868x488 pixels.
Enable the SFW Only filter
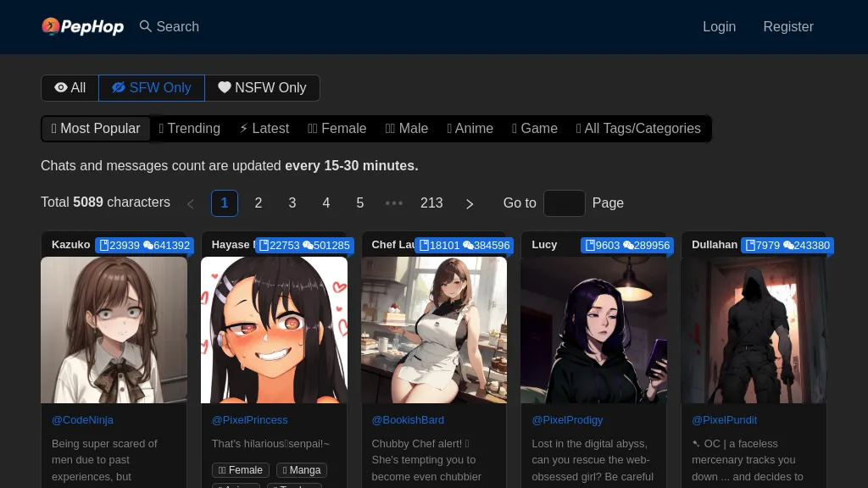pos(152,88)
